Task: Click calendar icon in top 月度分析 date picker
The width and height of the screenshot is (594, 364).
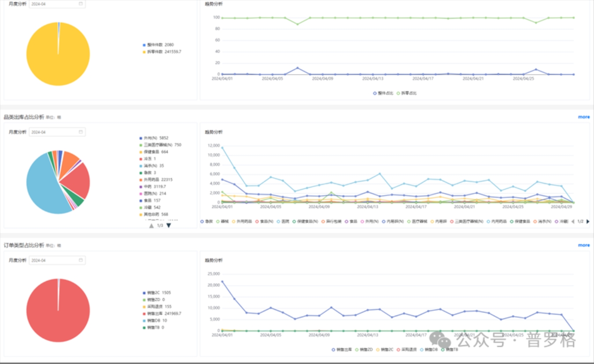Action: click(81, 4)
